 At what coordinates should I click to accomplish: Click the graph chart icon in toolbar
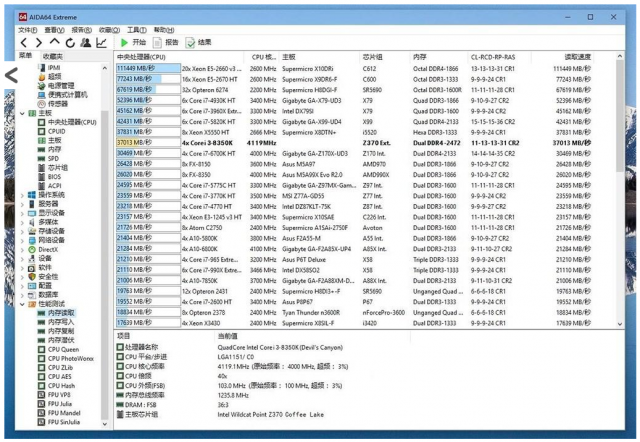(x=103, y=43)
